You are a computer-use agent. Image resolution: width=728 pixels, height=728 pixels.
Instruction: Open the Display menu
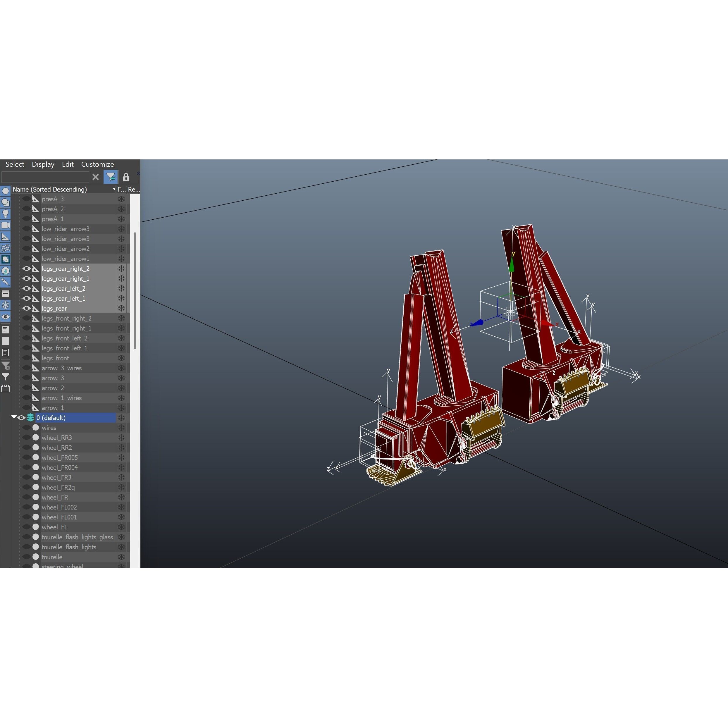43,164
